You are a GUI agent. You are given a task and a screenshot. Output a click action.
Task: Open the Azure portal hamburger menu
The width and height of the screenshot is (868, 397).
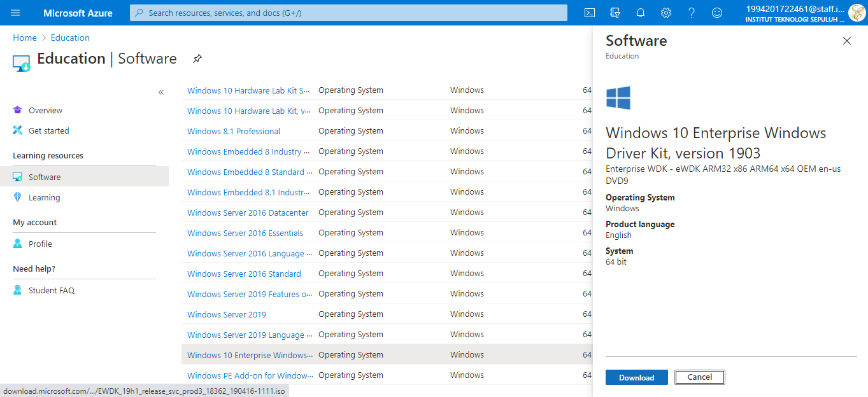pyautogui.click(x=15, y=13)
